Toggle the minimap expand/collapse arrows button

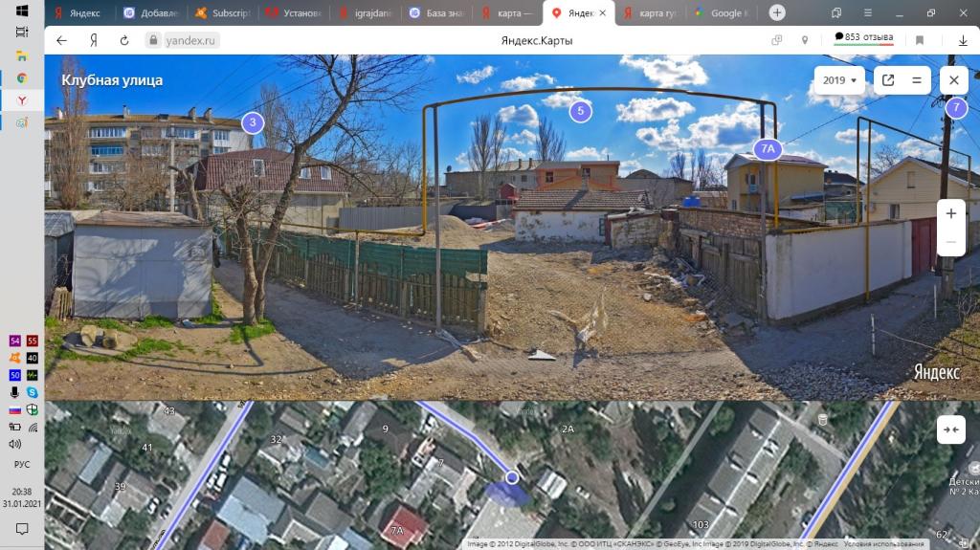click(950, 429)
